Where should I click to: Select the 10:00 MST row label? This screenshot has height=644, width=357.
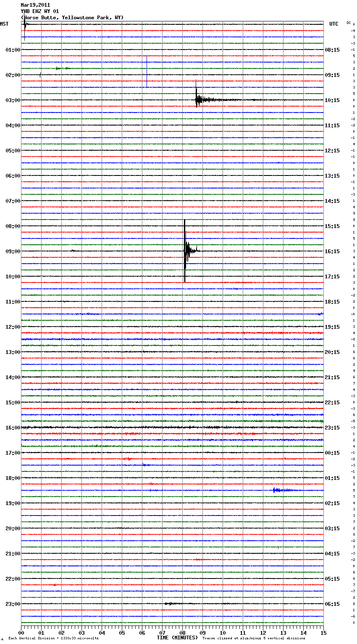pos(13,277)
